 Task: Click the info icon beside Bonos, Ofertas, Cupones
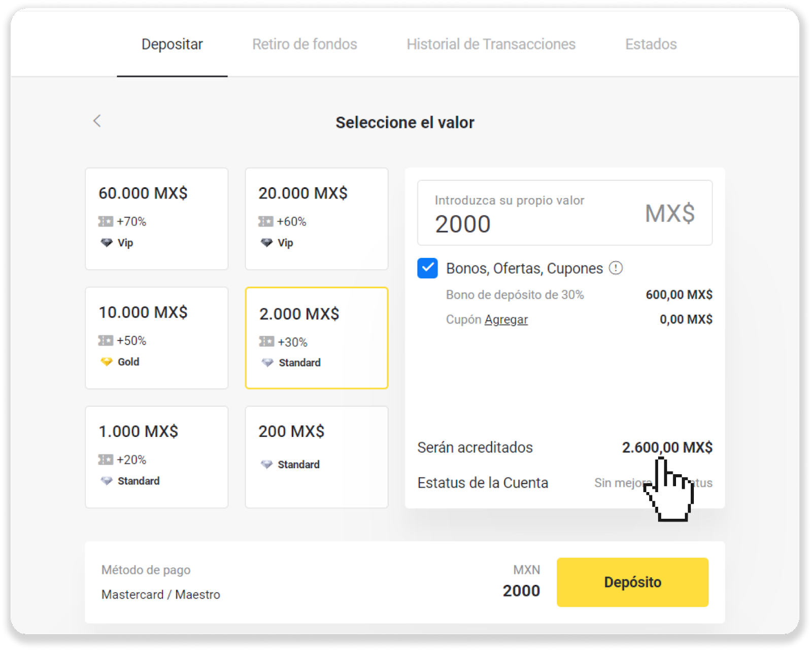pyautogui.click(x=616, y=268)
